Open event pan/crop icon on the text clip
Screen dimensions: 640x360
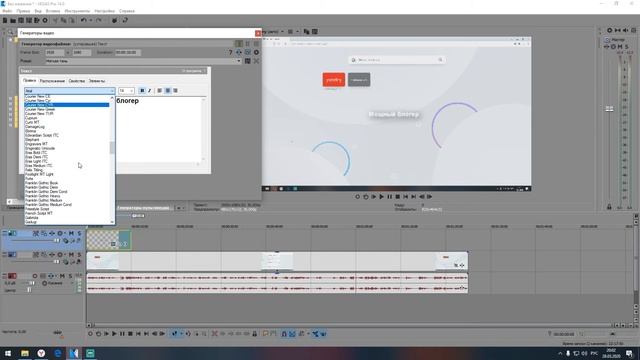[x=113, y=244]
